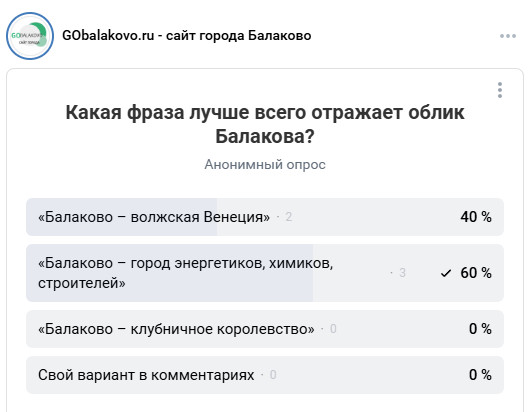Choose «Балаково – клубничное королевство» option
This screenshot has width=531, height=412.
pyautogui.click(x=265, y=329)
